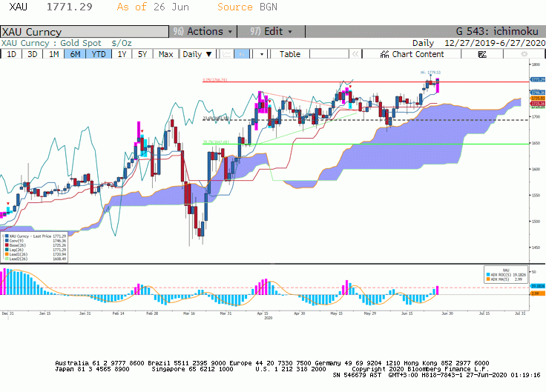Switch to Table view
The width and height of the screenshot is (546, 392).
click(290, 54)
